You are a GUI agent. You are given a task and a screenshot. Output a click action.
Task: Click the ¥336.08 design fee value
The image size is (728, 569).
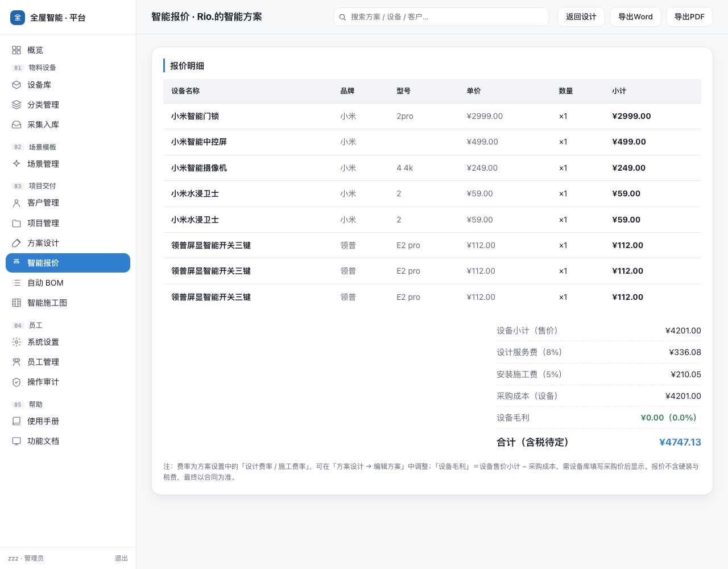click(x=685, y=352)
